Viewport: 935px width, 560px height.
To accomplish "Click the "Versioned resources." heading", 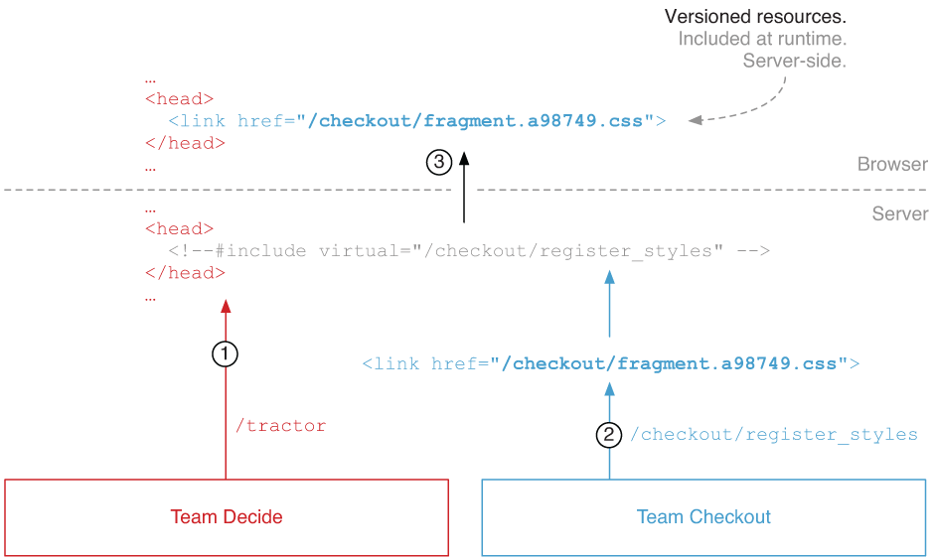I will (755, 17).
